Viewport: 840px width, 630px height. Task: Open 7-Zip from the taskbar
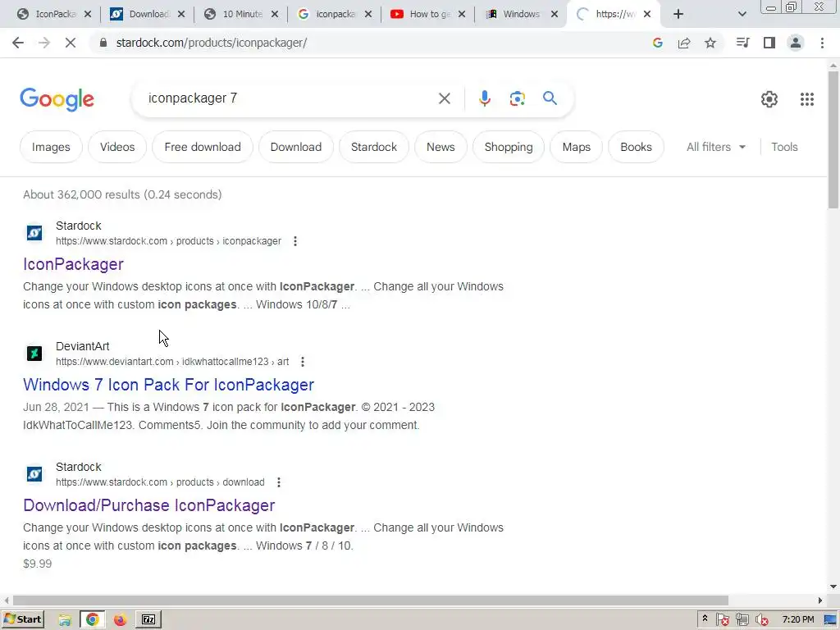coord(148,620)
